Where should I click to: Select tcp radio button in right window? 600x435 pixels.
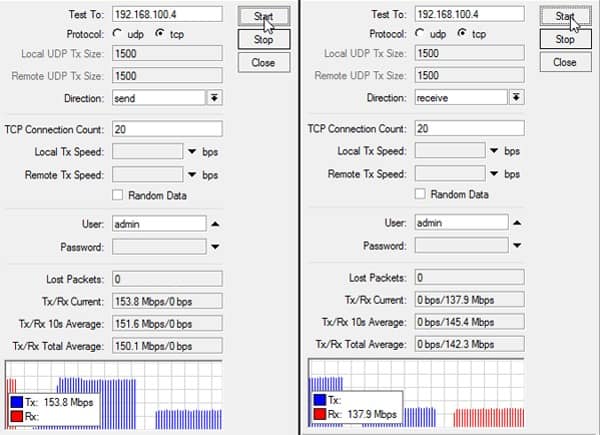tap(462, 33)
